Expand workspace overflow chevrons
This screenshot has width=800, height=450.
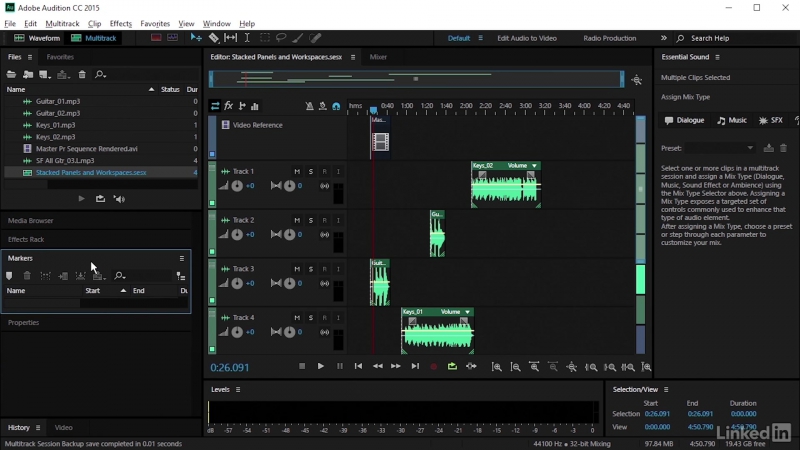(x=663, y=38)
